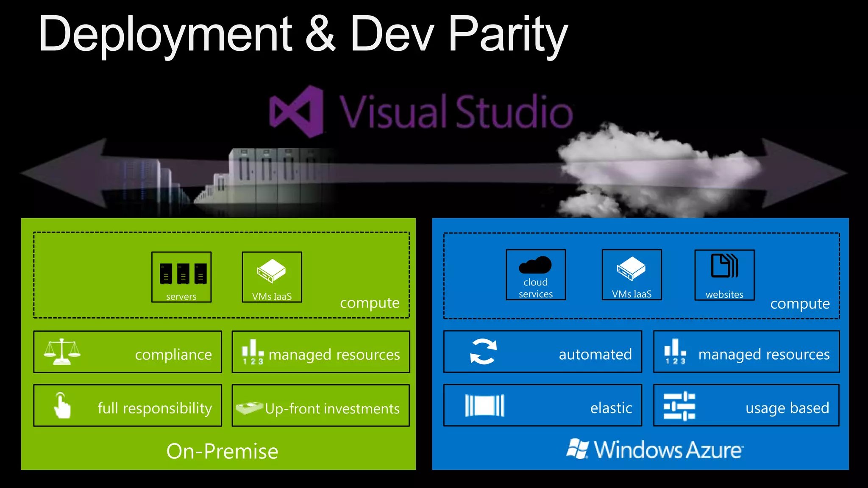868x488 pixels.
Task: Click the Up-front investments money icon
Action: [249, 408]
